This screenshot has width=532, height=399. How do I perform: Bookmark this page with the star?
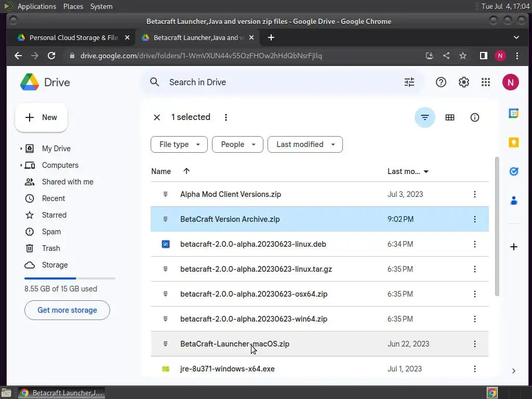(x=463, y=56)
